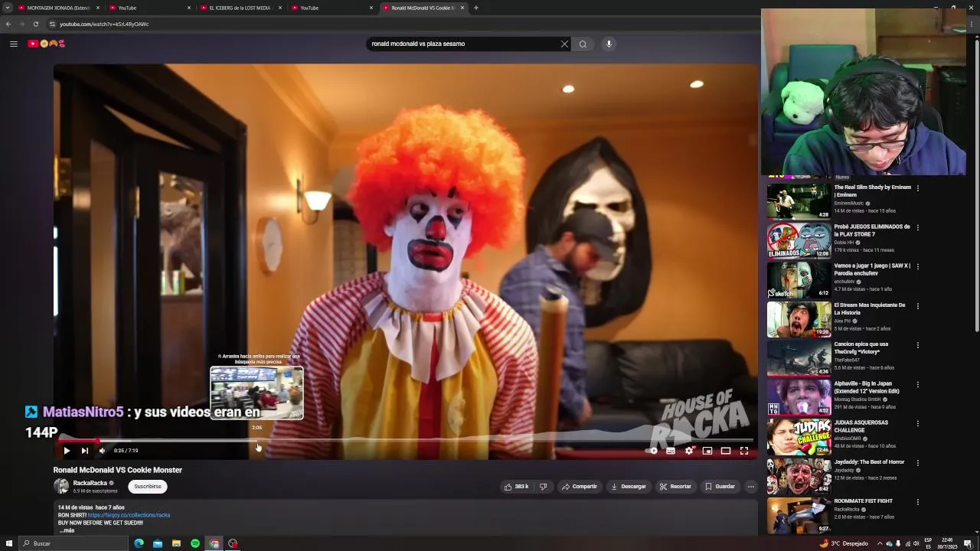Open options for SAW X parodia video

pos(918,266)
